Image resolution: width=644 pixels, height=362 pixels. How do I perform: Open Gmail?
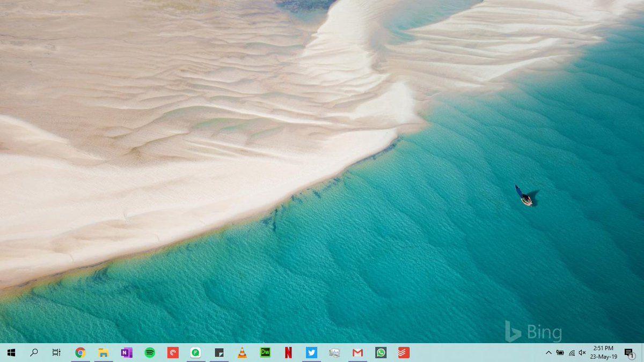(357, 353)
